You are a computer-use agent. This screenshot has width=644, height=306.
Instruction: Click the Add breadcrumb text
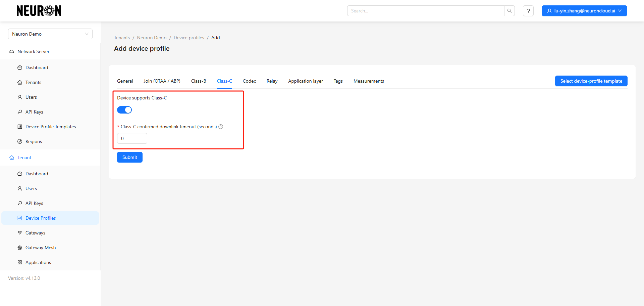pyautogui.click(x=216, y=38)
